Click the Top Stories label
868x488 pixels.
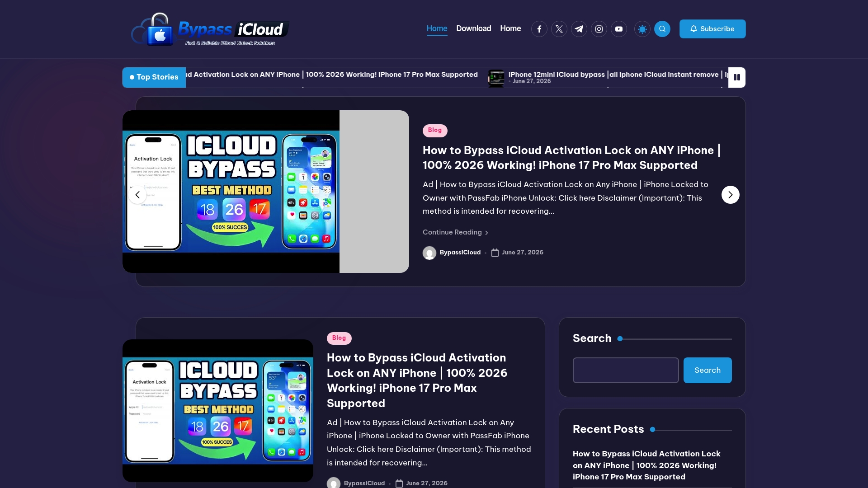click(x=154, y=77)
